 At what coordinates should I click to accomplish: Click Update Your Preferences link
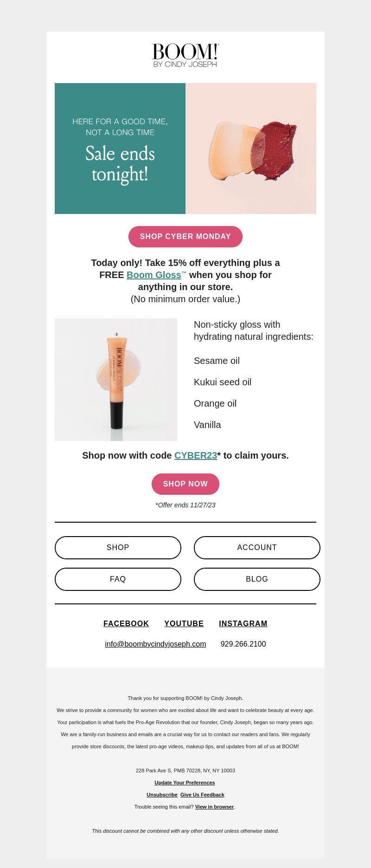pos(185,783)
